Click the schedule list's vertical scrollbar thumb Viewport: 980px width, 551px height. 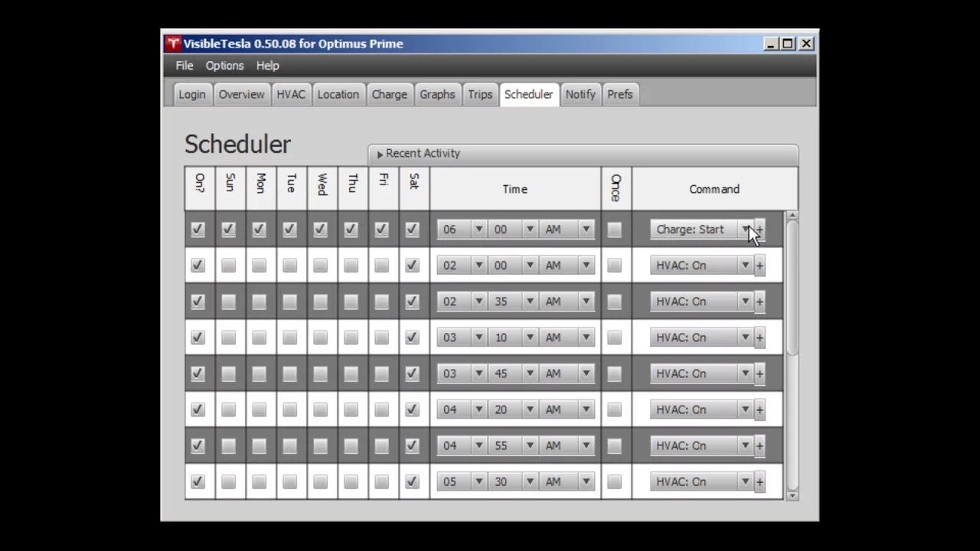tap(792, 288)
